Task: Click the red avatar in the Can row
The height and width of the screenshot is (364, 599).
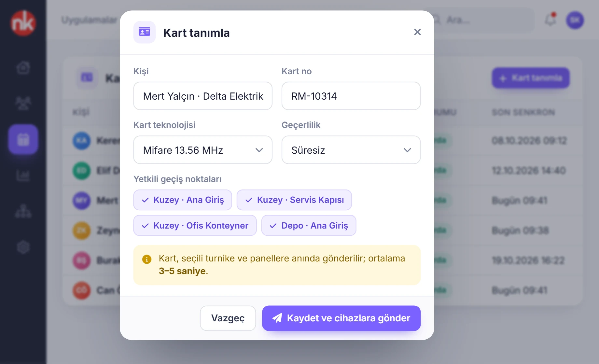Action: click(81, 290)
